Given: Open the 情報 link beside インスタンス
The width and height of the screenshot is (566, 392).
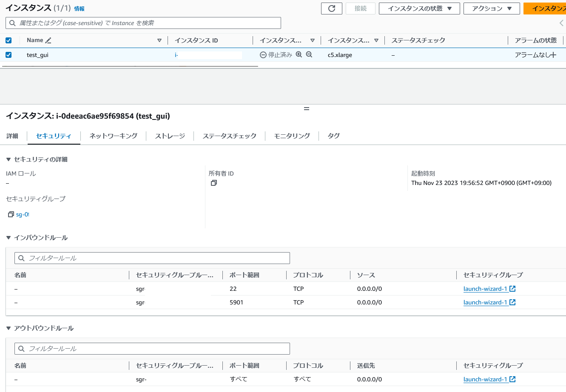Looking at the screenshot, I should [80, 9].
